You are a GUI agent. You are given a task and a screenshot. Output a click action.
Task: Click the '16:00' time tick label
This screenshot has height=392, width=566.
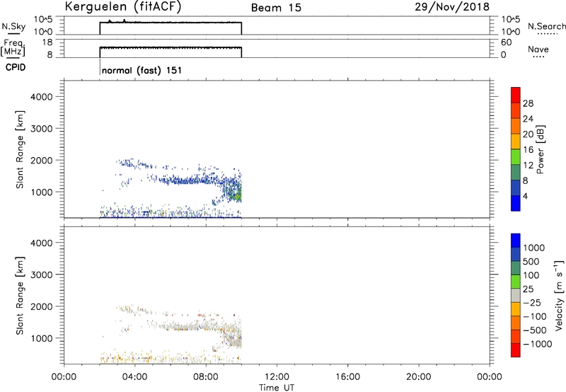coord(347,377)
